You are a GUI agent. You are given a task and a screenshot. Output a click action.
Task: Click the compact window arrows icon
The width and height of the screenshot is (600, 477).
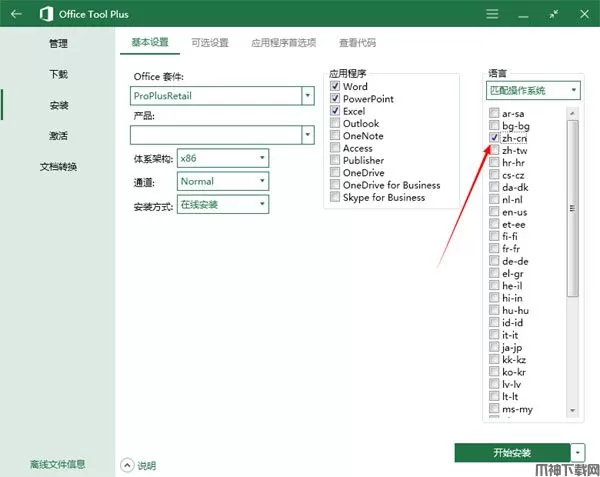pyautogui.click(x=526, y=15)
